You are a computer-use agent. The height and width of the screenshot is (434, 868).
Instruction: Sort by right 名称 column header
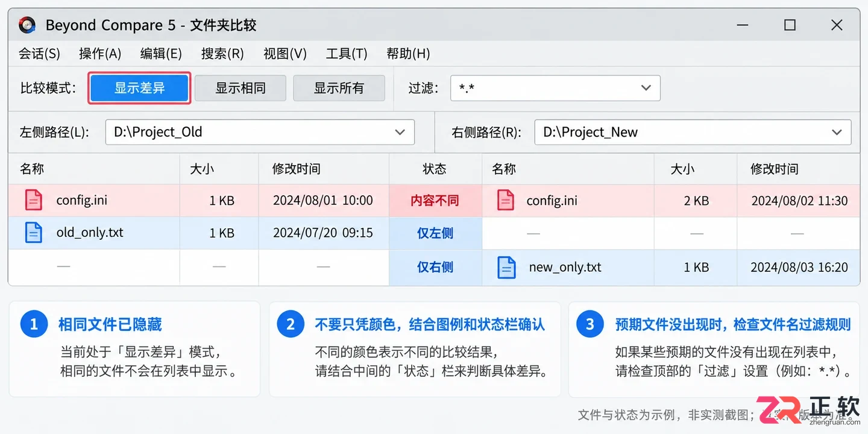pyautogui.click(x=504, y=169)
